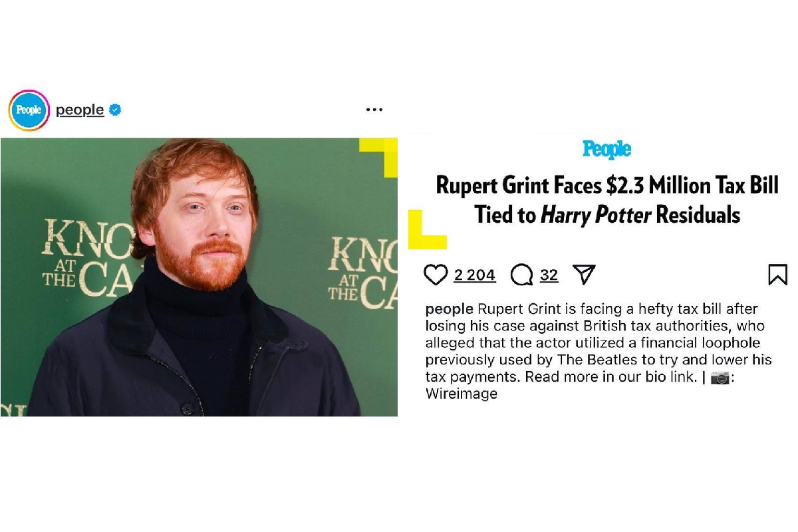The width and height of the screenshot is (798, 532).
Task: Click the Harry Potter italic headline text
Action: (x=596, y=215)
